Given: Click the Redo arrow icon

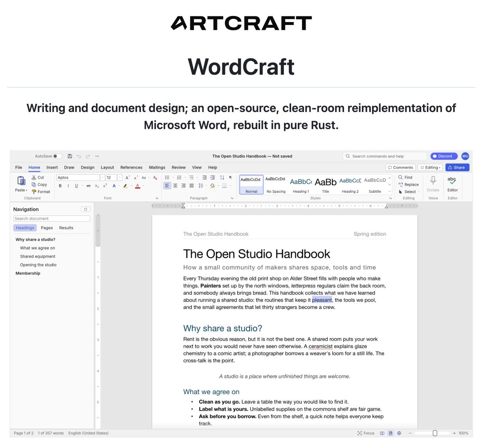Looking at the screenshot, I should tap(88, 156).
